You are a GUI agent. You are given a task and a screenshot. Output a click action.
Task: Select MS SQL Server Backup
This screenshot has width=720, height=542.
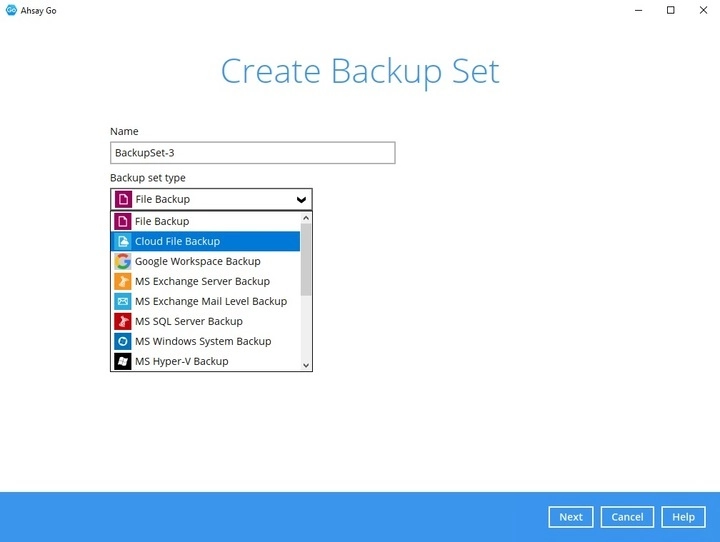[205, 322]
